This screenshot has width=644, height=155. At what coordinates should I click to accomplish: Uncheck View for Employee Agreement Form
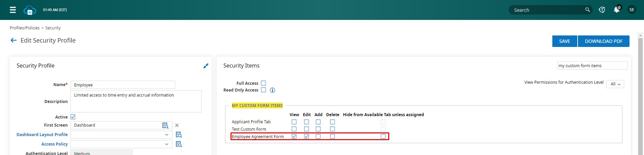pyautogui.click(x=294, y=136)
